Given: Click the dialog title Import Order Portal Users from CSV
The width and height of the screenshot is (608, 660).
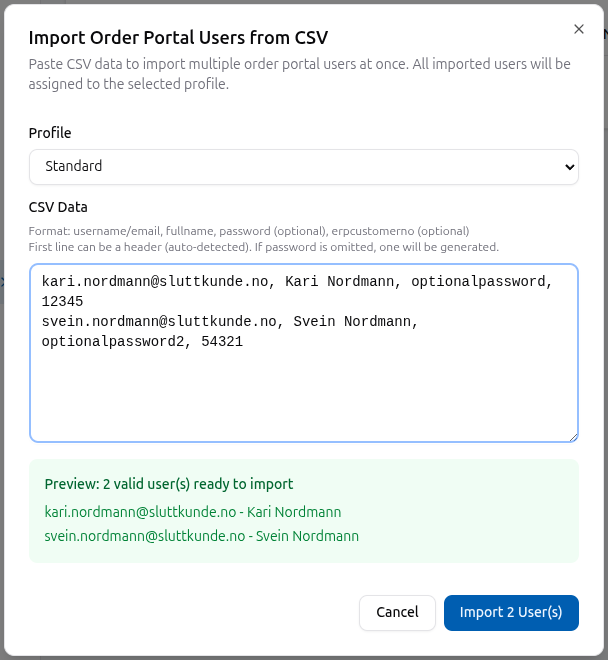Looking at the screenshot, I should tap(178, 38).
